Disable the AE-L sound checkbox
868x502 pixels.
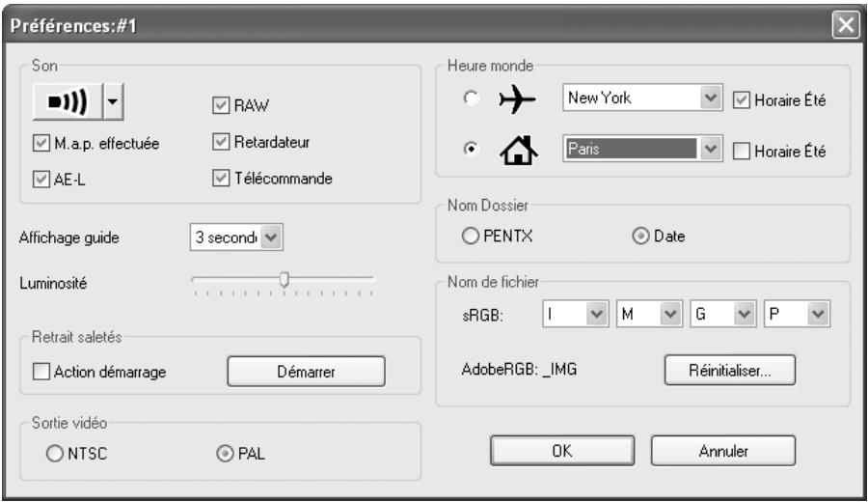point(41,180)
